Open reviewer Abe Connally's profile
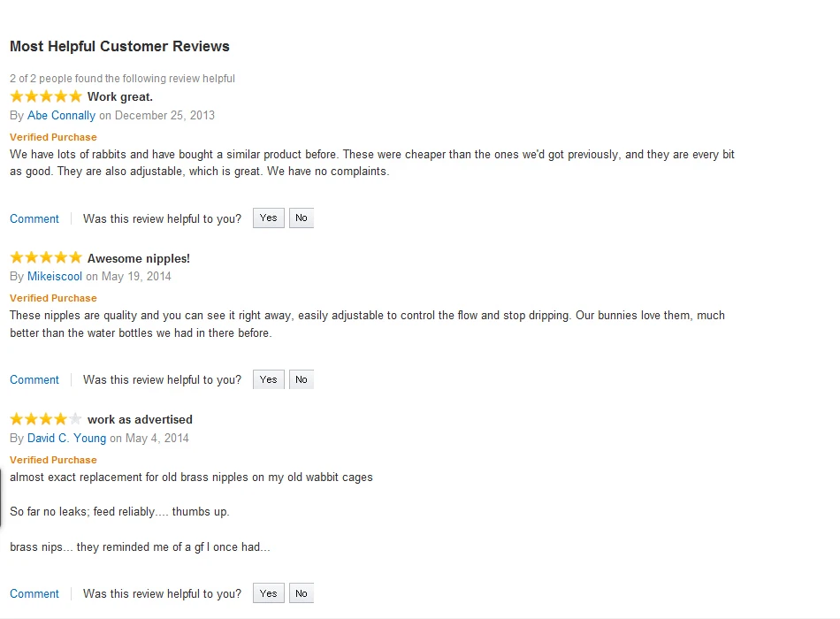840x619 pixels. tap(61, 115)
